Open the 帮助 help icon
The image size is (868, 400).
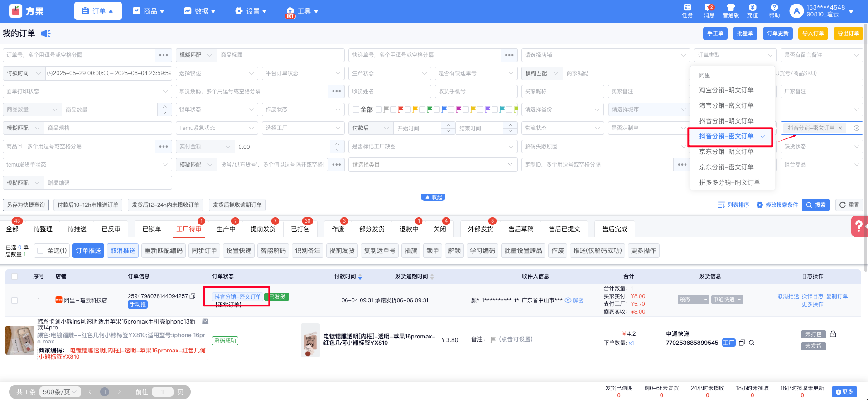774,7
